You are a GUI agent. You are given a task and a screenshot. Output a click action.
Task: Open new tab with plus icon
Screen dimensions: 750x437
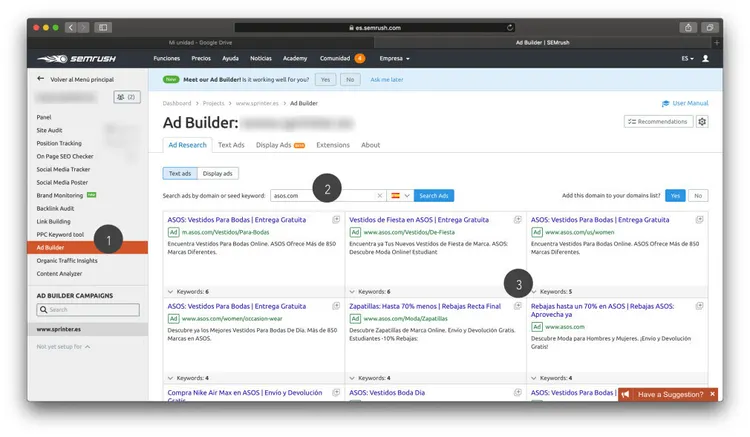(717, 43)
